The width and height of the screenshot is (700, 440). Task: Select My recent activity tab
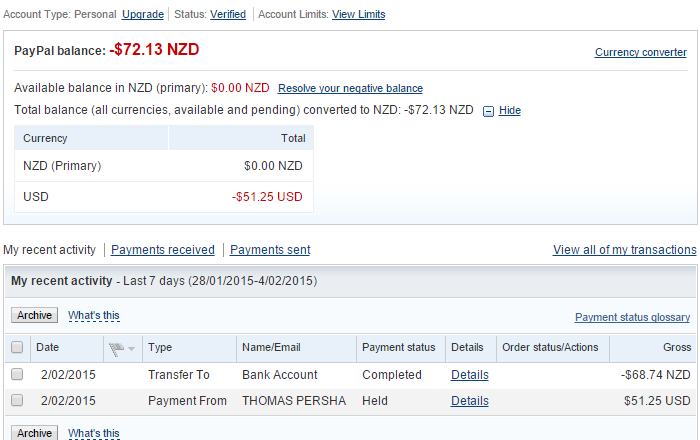50,249
